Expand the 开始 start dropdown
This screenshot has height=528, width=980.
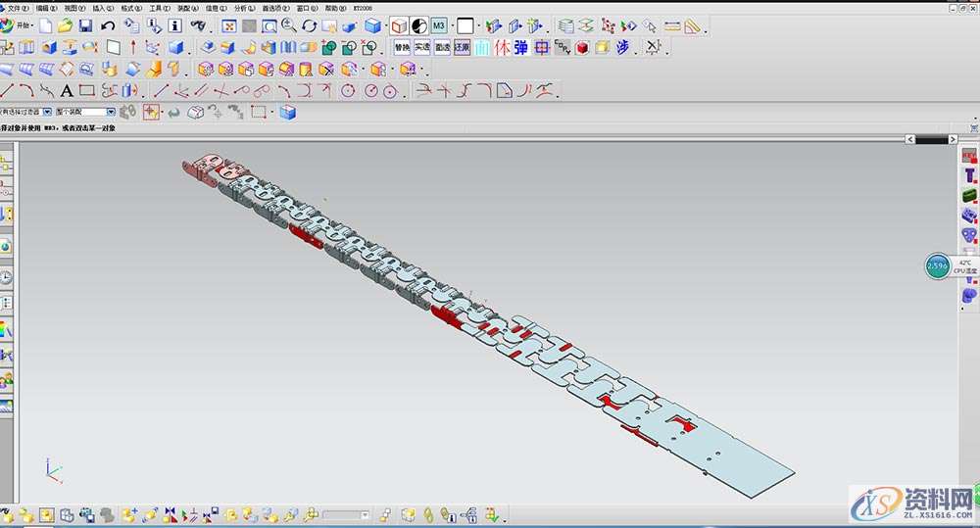click(x=23, y=25)
